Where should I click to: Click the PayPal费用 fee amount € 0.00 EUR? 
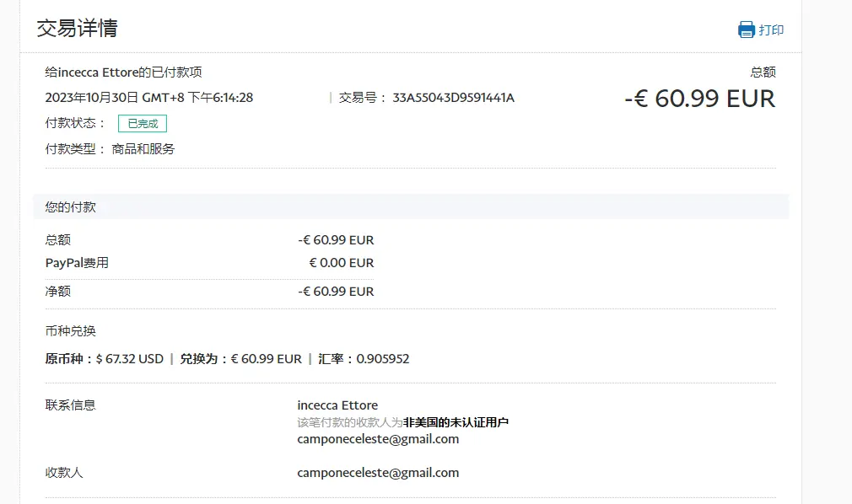point(341,263)
